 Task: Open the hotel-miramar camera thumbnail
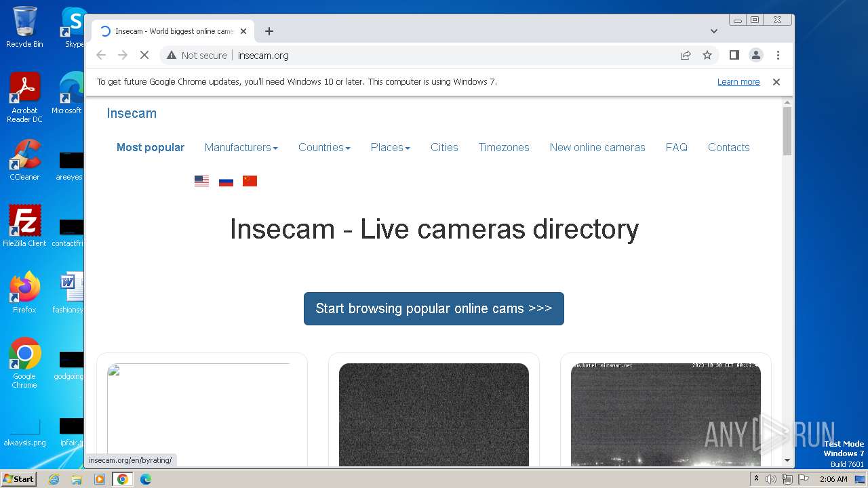pos(666,415)
